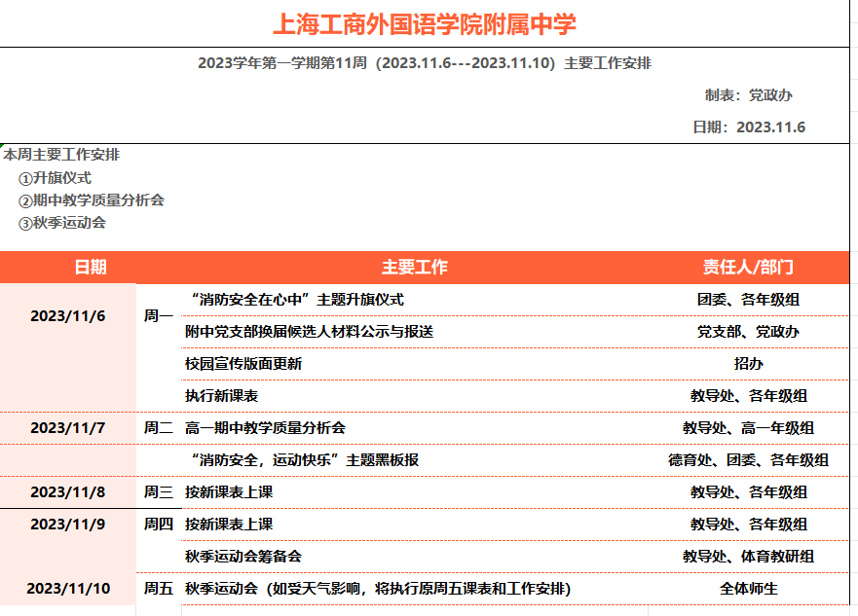Select the text 本周主要工作安排
Screen dimensions: 858x616
[61, 155]
